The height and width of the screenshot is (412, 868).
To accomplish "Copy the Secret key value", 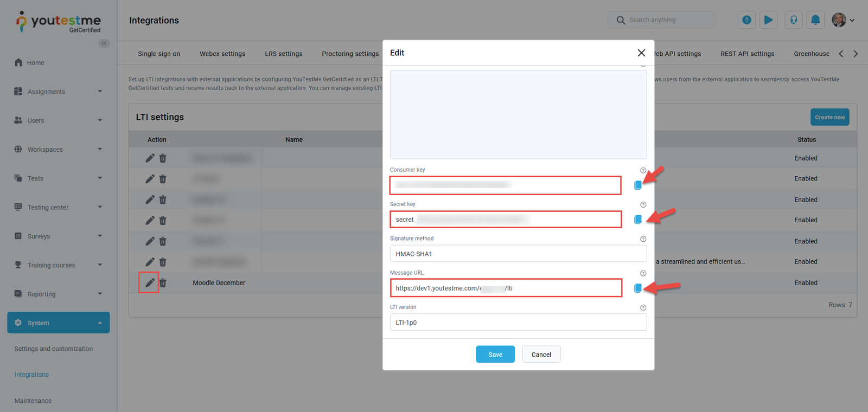I will [x=638, y=220].
